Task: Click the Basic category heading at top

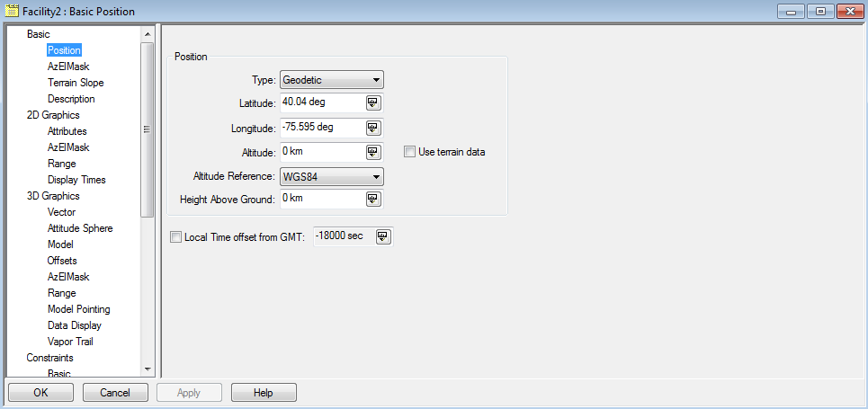Action: (38, 34)
